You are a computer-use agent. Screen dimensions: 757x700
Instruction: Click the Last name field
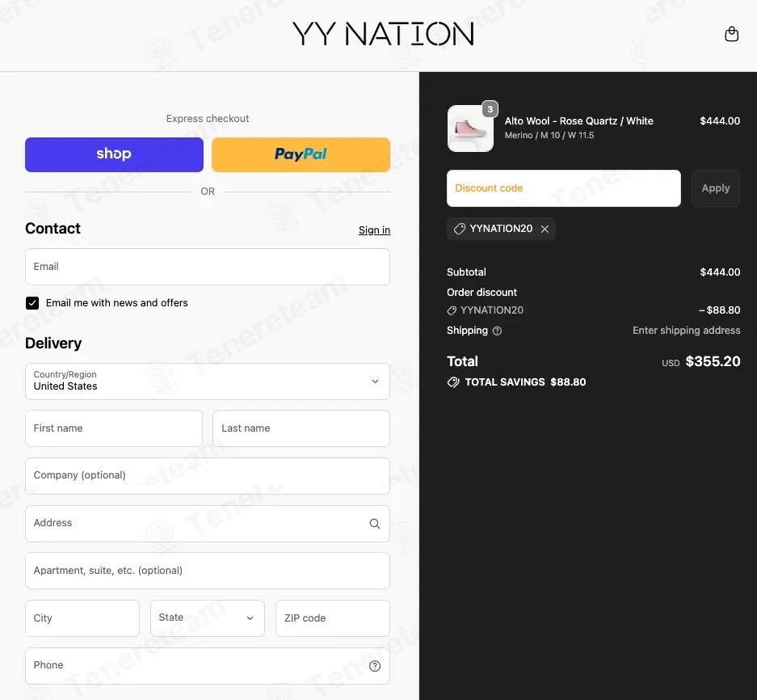[x=301, y=428]
